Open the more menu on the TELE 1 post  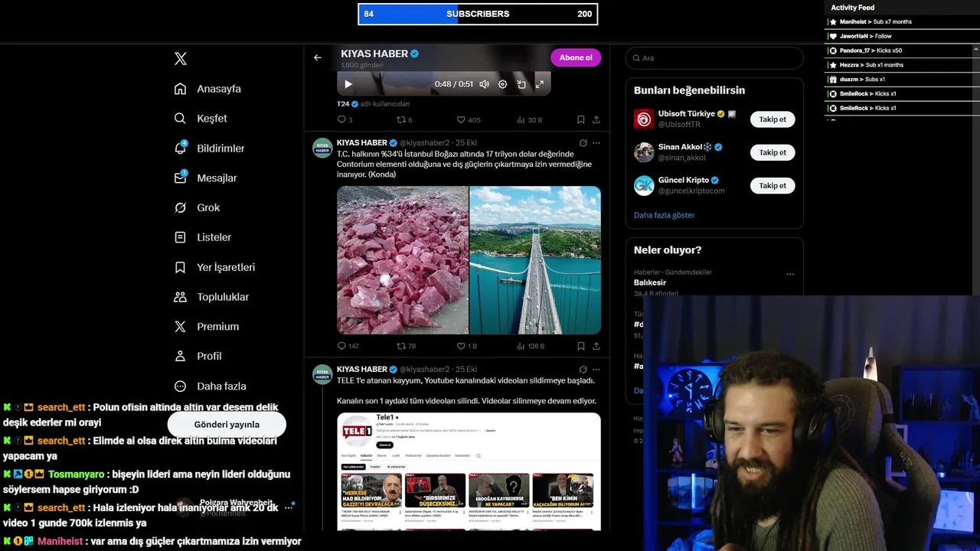[596, 370]
